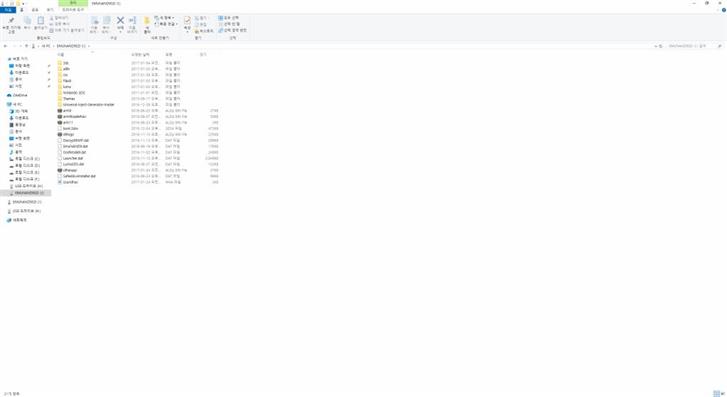727x397 pixels.
Task: Open the New item dropdown in the ribbon
Action: click(x=164, y=18)
